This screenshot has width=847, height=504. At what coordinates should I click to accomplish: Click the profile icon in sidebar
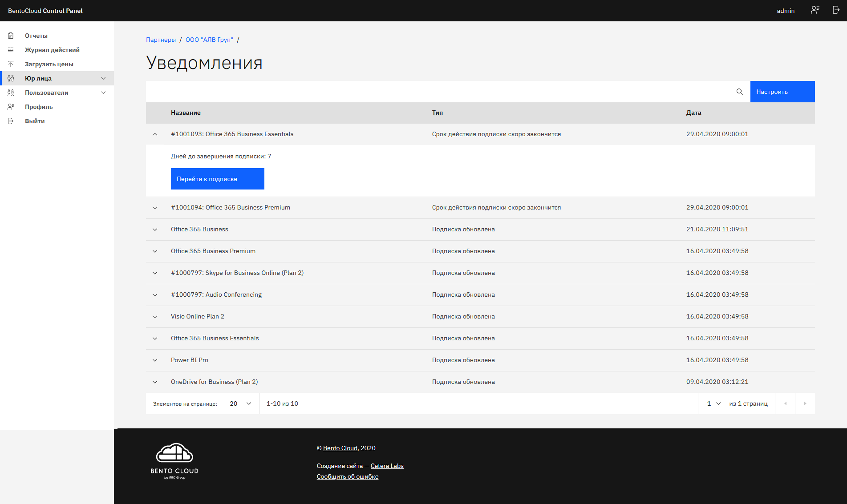11,107
